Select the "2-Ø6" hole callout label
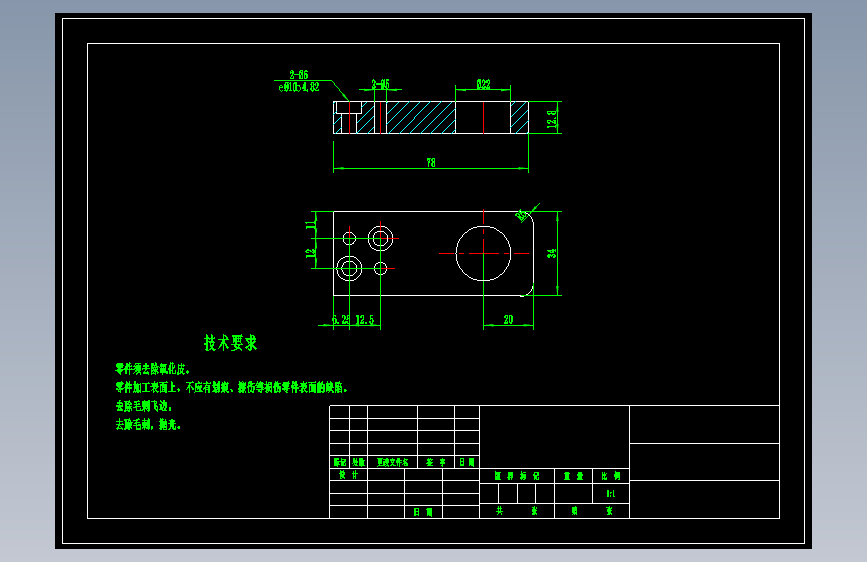867x562 pixels. [x=299, y=75]
